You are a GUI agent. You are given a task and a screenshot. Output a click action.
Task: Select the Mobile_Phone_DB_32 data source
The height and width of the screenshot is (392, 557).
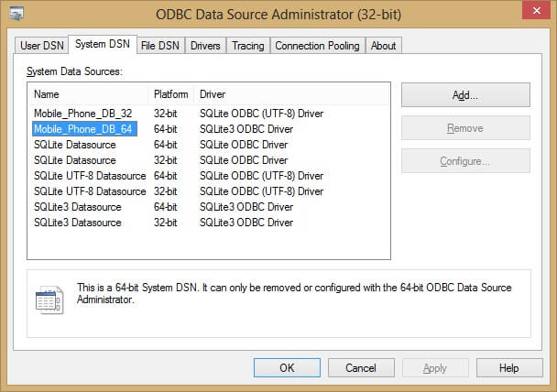coord(83,114)
